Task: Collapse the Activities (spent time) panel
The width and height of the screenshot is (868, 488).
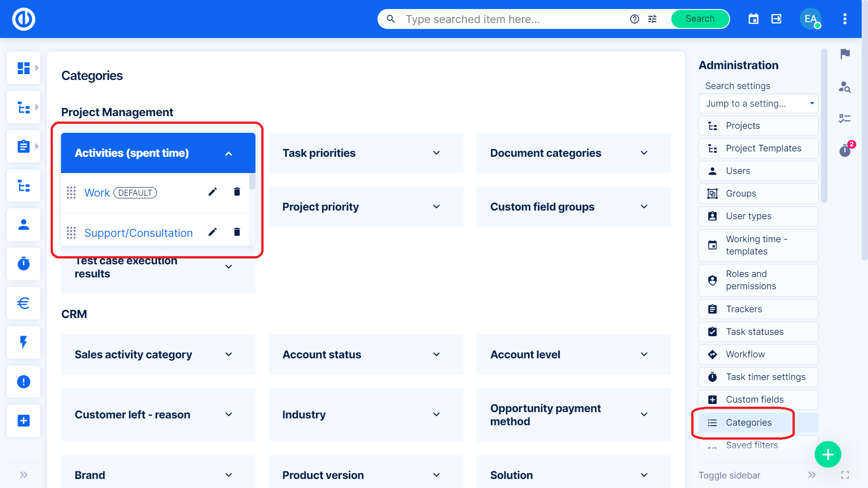Action: 229,154
